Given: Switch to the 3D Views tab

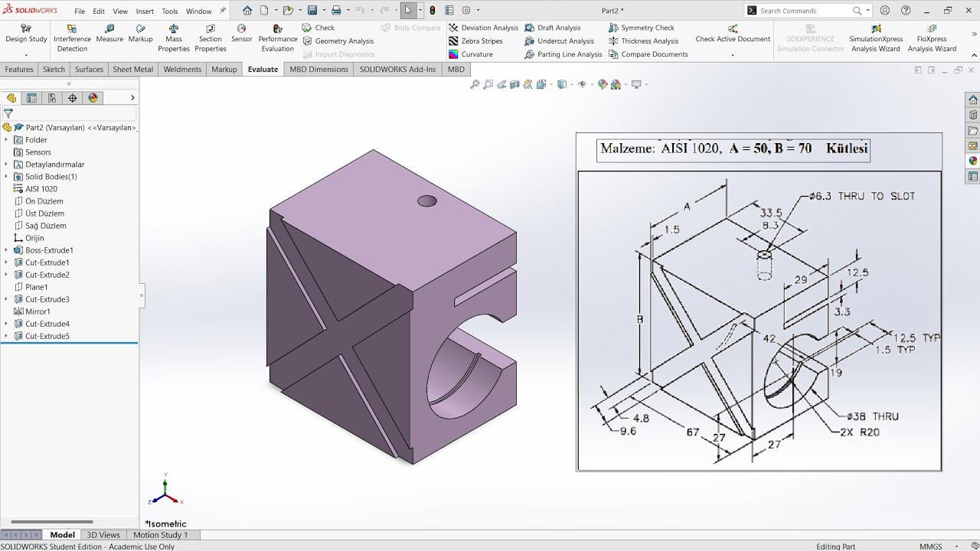Looking at the screenshot, I should pos(103,535).
